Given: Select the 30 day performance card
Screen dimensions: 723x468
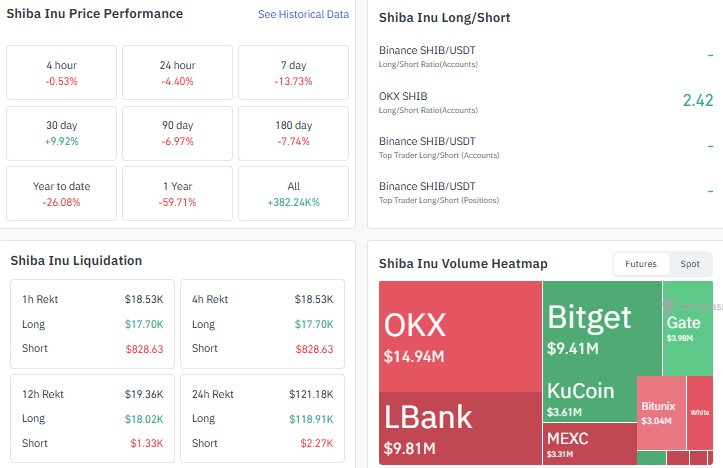Looking at the screenshot, I should [61, 133].
